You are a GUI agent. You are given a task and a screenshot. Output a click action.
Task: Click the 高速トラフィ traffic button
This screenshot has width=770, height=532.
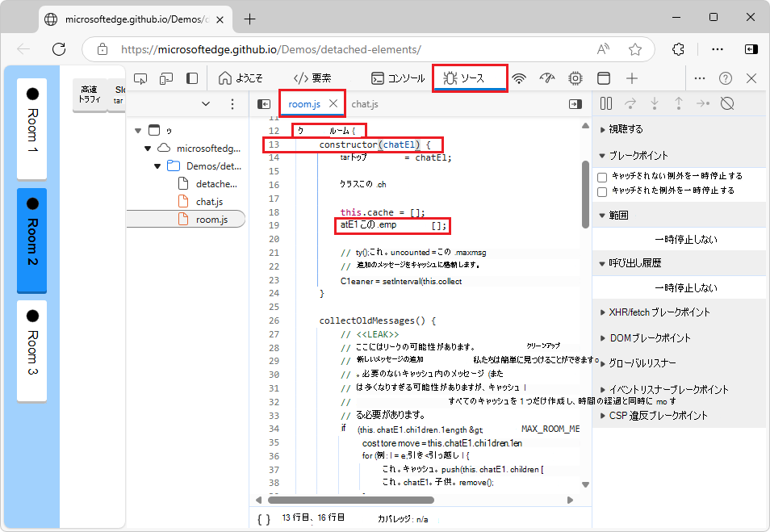[90, 94]
